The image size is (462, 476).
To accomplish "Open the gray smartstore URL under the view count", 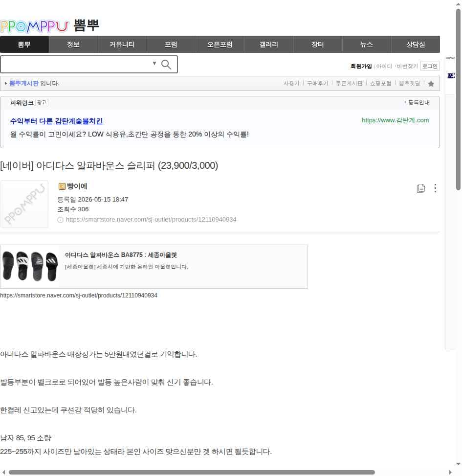I will [x=151, y=220].
